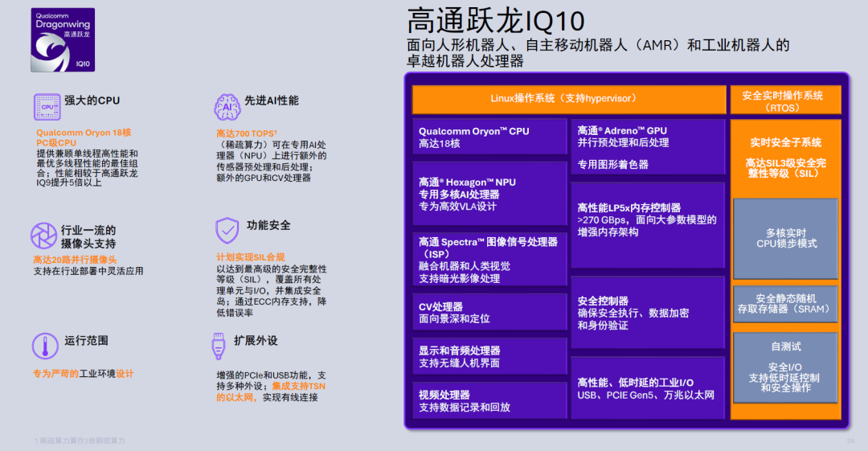Image resolution: width=868 pixels, height=451 pixels.
Task: Click the CPU chip icon
Action: (x=47, y=107)
